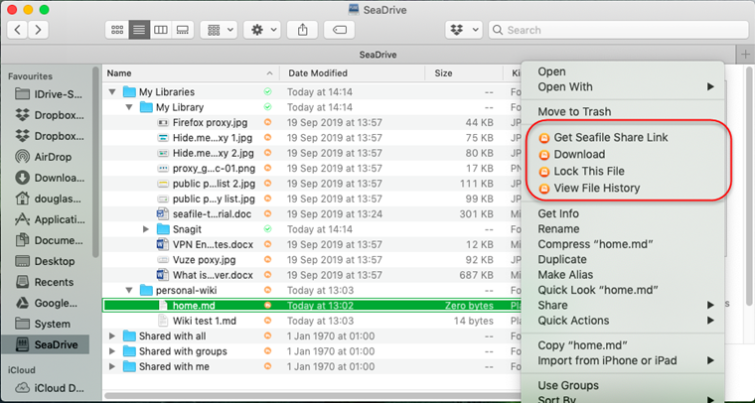Switch to gallery view
This screenshot has width=755, height=403.
(x=183, y=30)
